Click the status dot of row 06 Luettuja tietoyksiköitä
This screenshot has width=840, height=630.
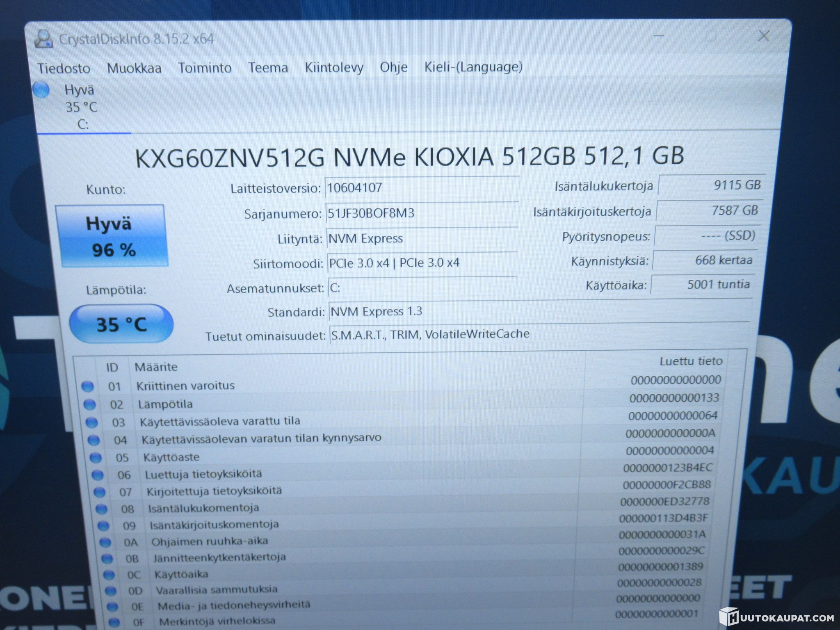[97, 475]
